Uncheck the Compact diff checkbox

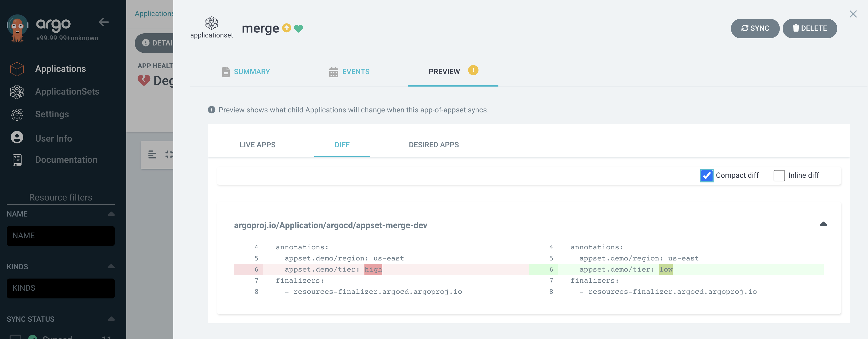click(707, 175)
